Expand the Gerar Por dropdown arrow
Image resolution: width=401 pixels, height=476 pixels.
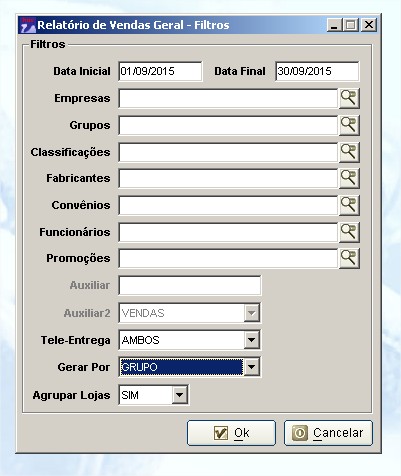(251, 367)
